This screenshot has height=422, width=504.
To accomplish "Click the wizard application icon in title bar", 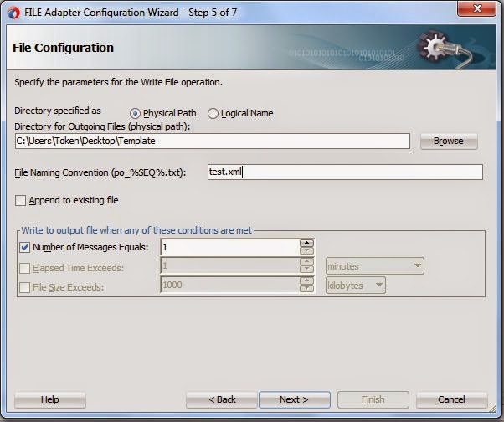I will pyautogui.click(x=13, y=13).
